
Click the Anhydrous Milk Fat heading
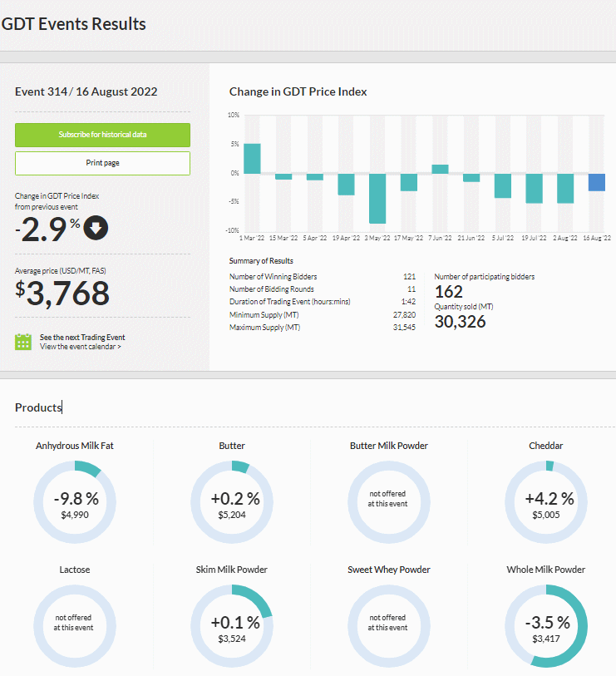[x=75, y=446]
